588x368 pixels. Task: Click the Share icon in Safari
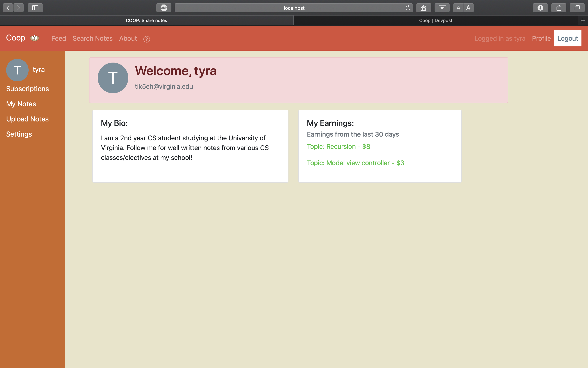(x=559, y=8)
